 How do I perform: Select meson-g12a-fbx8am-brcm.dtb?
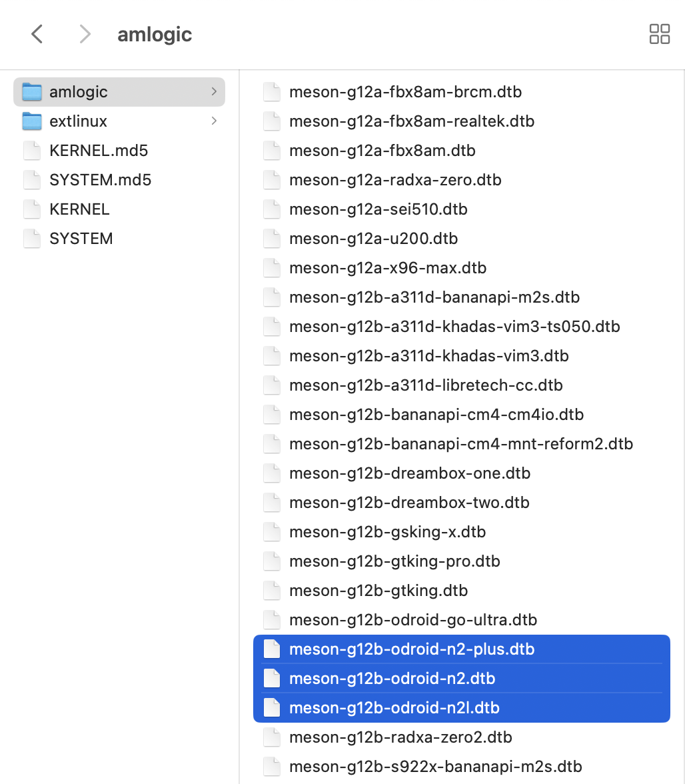click(x=405, y=92)
